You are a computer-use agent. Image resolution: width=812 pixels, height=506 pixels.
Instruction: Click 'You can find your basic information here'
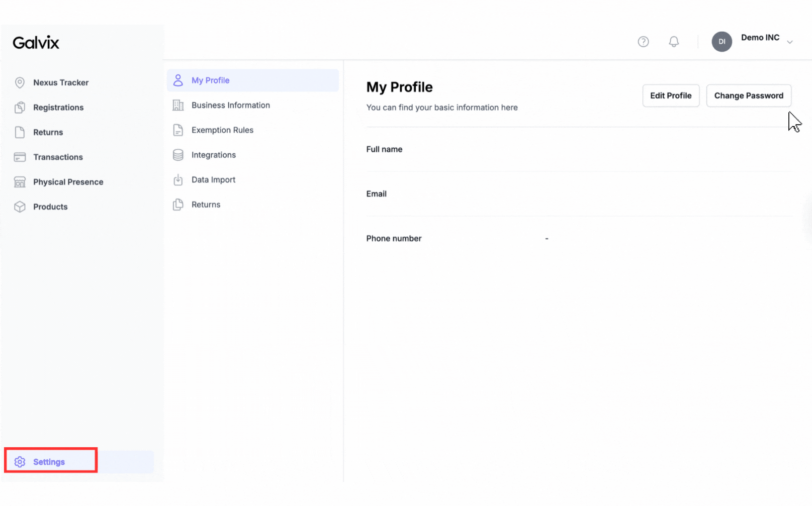click(x=441, y=108)
